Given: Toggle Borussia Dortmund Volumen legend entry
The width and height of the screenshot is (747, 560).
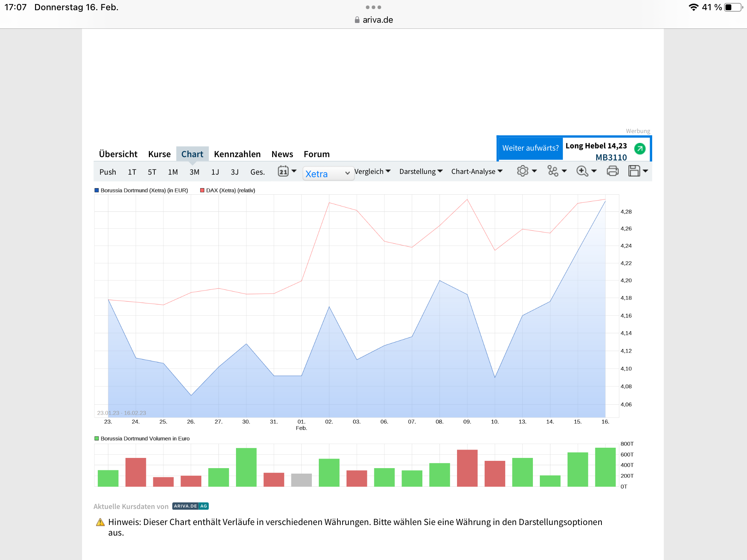Looking at the screenshot, I should click(145, 439).
